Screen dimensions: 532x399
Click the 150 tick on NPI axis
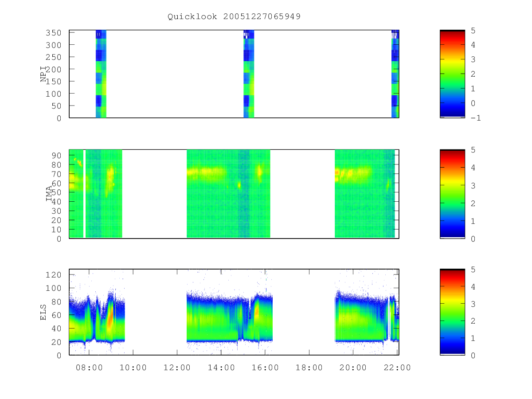pyautogui.click(x=55, y=82)
